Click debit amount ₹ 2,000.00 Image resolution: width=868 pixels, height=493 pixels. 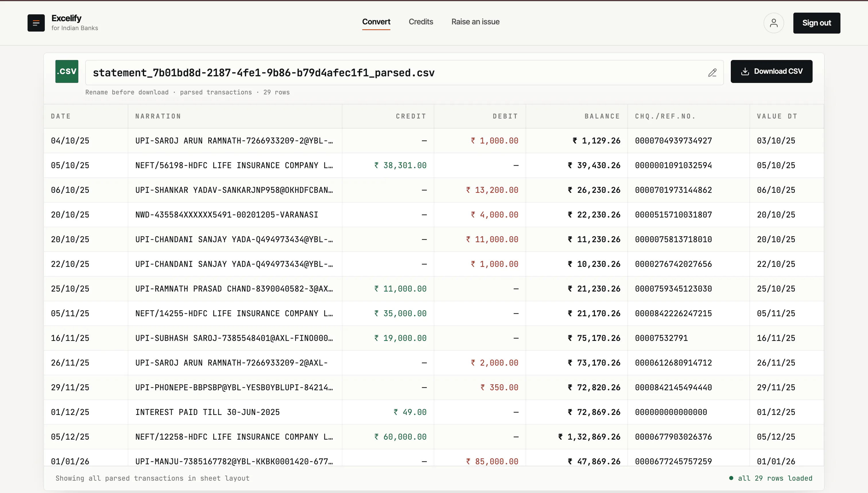(495, 363)
